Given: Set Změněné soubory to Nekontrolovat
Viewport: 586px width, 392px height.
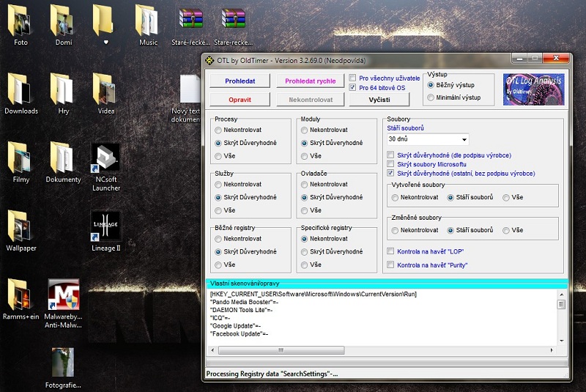Looking at the screenshot, I should (395, 231).
